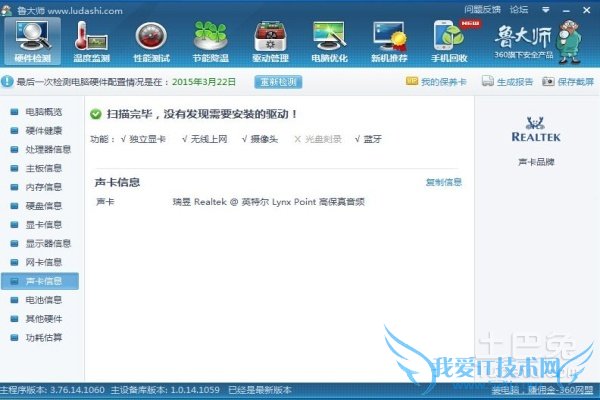
Task: Click the 已经是最新版本 status text
Action: click(x=260, y=390)
